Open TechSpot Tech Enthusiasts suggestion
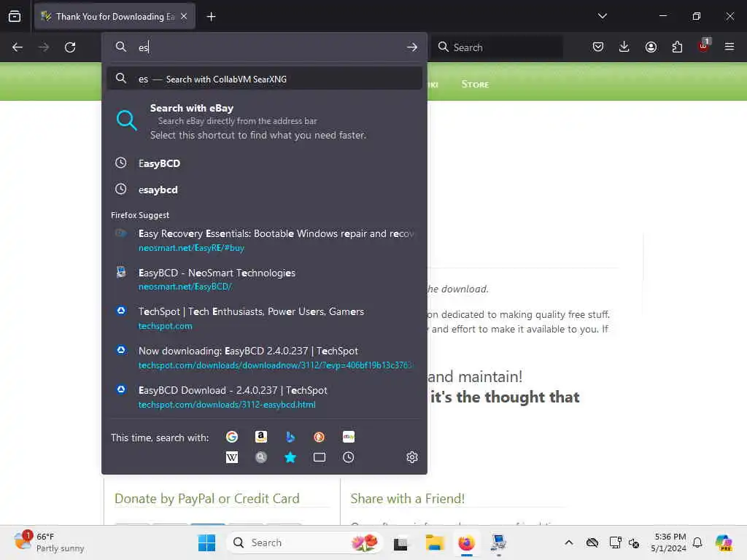The image size is (747, 560). (264, 318)
